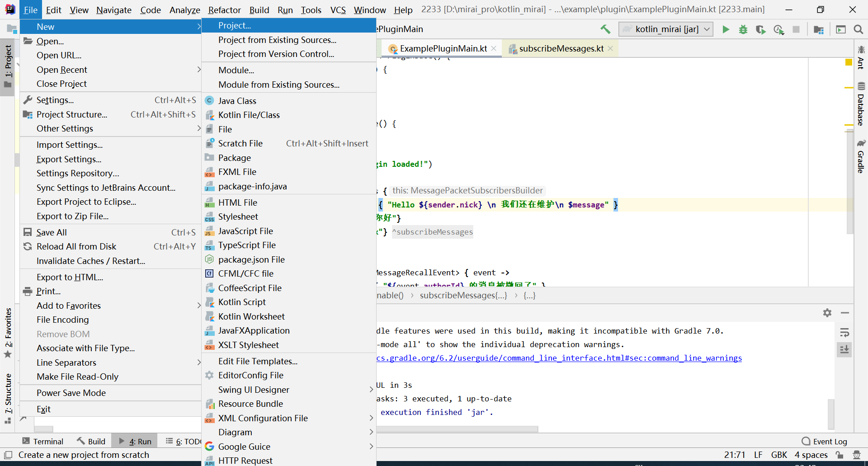The image size is (868, 466).
Task: Expand the Open Recent submenu
Action: point(110,70)
